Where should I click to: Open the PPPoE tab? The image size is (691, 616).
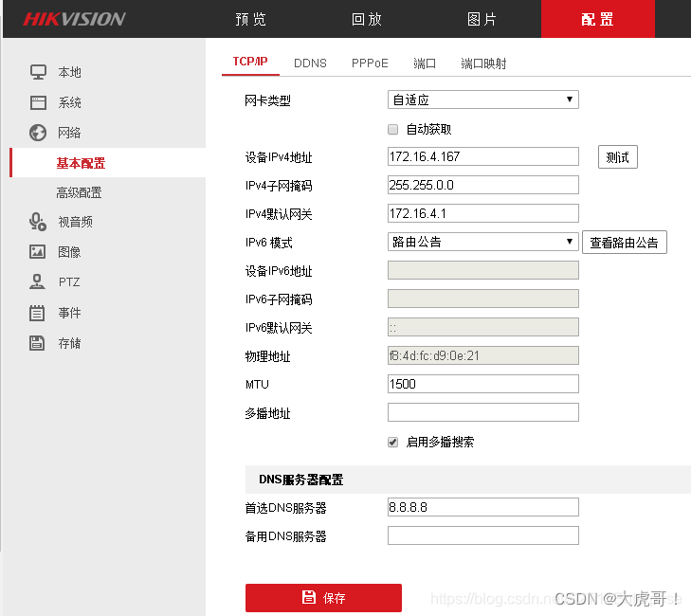[x=370, y=63]
